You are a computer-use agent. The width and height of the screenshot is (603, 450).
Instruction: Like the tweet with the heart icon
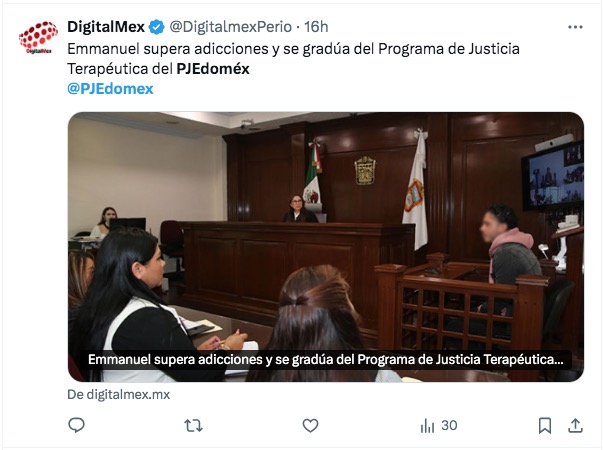tap(310, 425)
